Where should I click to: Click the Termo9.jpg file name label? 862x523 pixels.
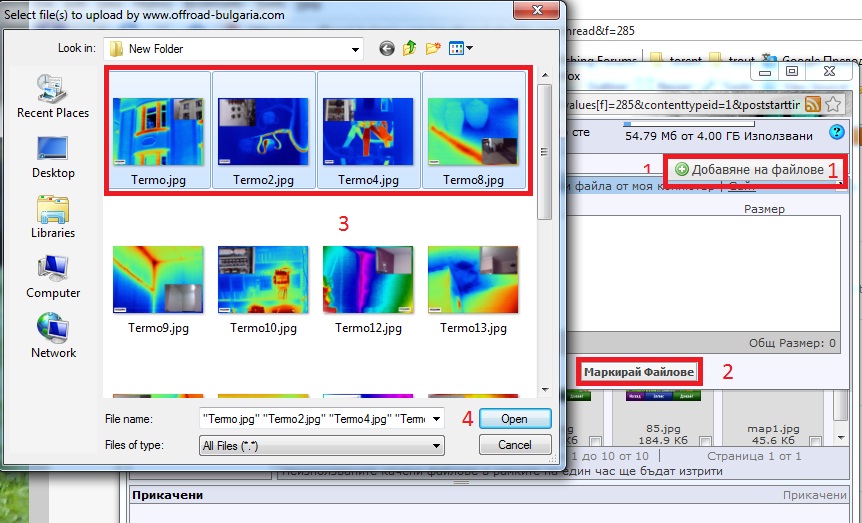coord(158,328)
